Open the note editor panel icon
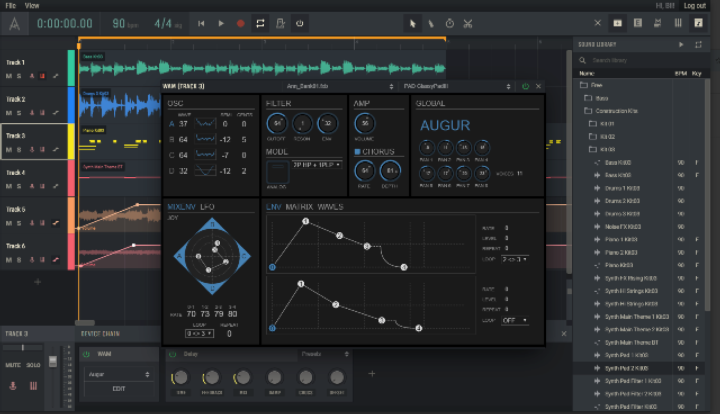The height and width of the screenshot is (414, 720). pyautogui.click(x=638, y=22)
